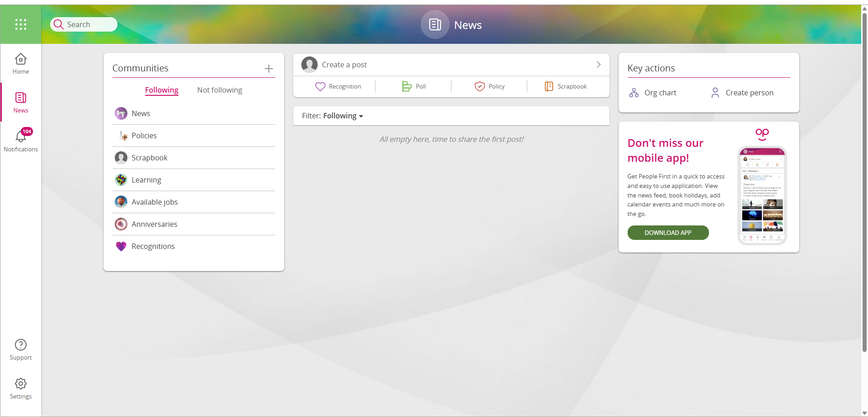868x417 pixels.
Task: Start a new Poll post
Action: pyautogui.click(x=414, y=86)
